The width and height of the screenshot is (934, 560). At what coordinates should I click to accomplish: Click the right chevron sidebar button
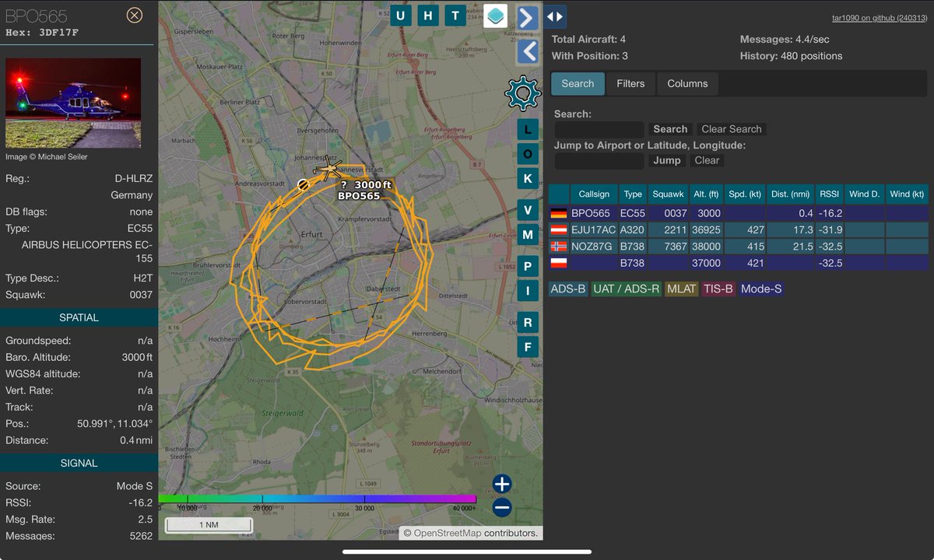528,17
